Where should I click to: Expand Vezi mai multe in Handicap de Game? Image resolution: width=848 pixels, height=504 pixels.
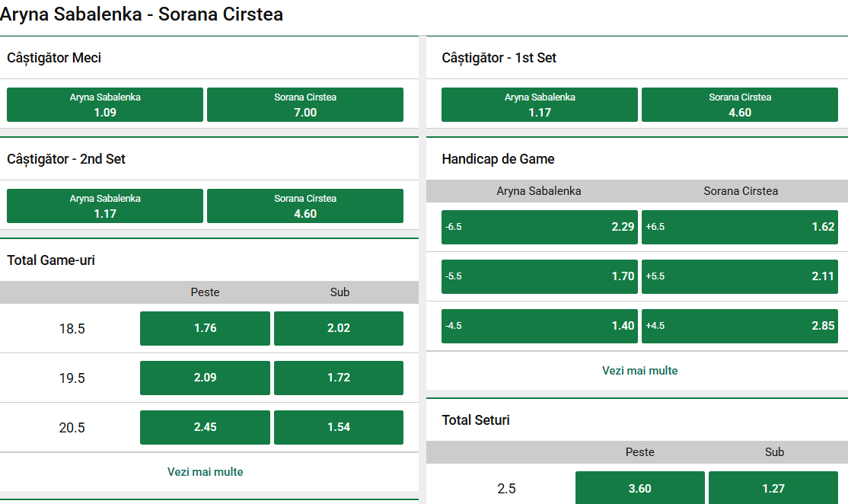point(639,371)
